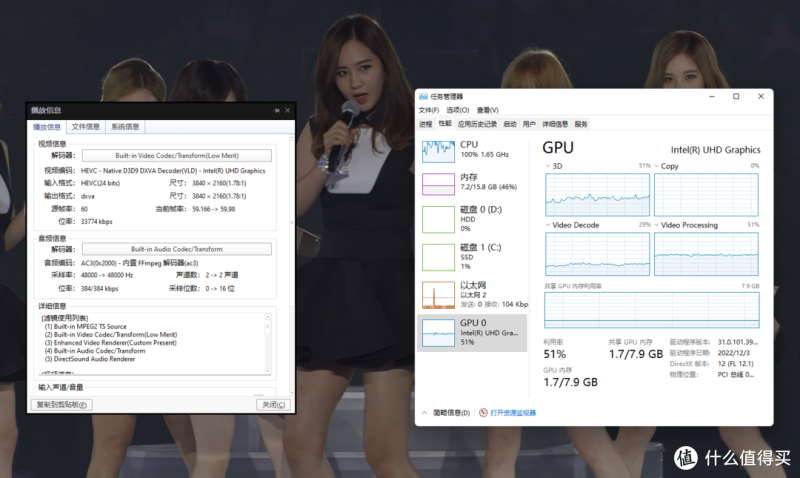Click the Built-in Video Codec/Transform decoder button
This screenshot has width=800, height=478.
(x=175, y=155)
